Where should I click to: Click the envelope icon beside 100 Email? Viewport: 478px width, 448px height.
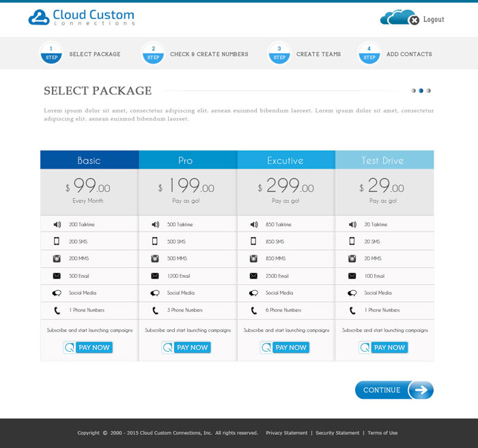pos(352,276)
